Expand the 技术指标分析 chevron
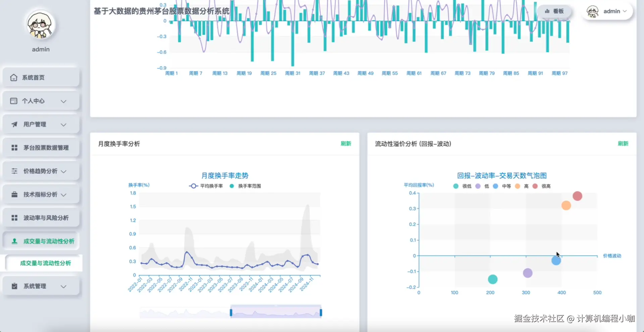 pos(64,195)
